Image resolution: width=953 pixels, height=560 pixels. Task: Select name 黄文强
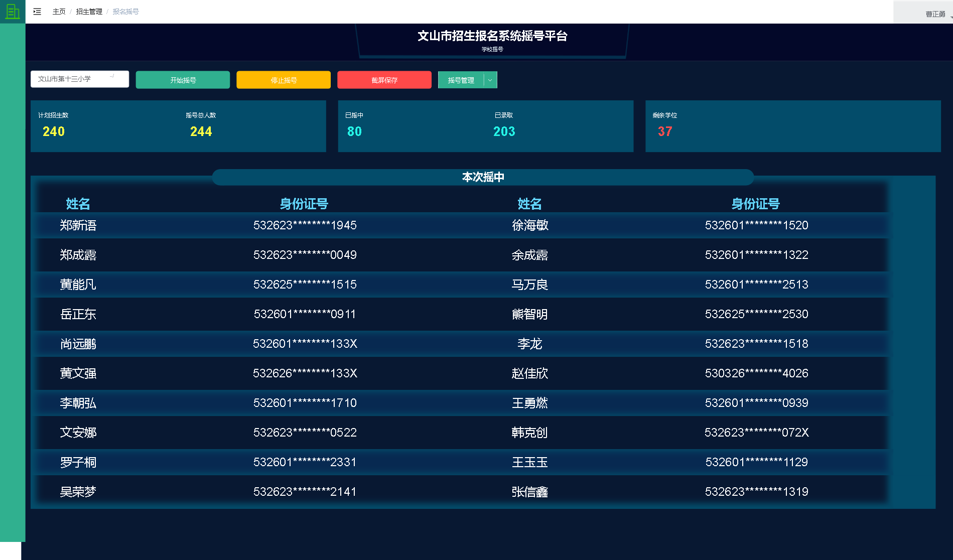pyautogui.click(x=78, y=373)
